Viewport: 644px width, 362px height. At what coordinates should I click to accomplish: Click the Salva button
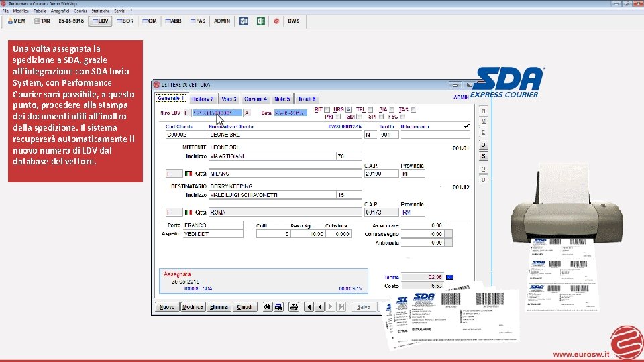pos(364,307)
